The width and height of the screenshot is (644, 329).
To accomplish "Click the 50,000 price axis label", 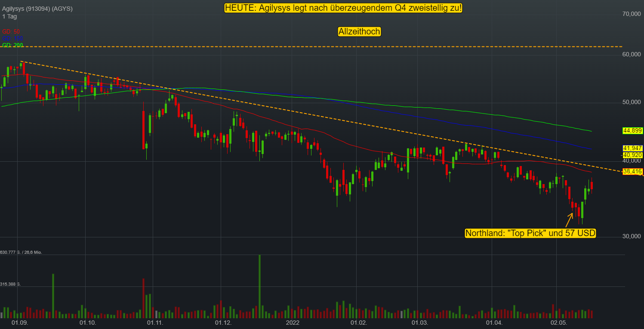I will (x=632, y=102).
